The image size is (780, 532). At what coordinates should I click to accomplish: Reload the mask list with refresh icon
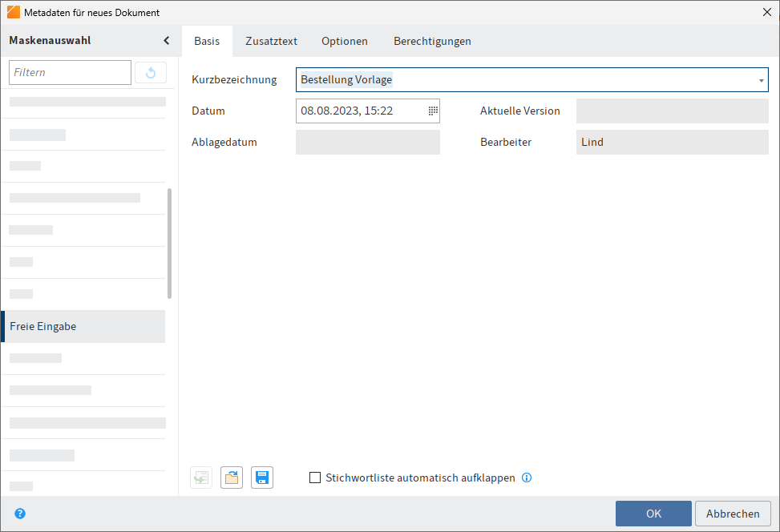[x=151, y=72]
